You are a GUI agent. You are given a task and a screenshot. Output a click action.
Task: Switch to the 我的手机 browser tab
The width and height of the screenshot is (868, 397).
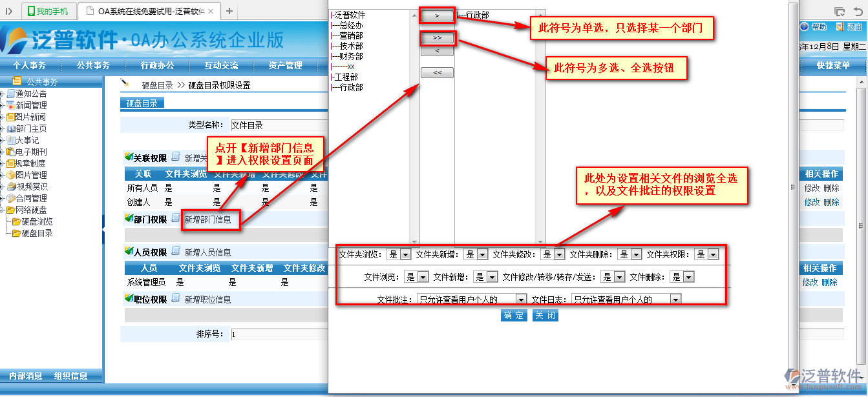(49, 11)
